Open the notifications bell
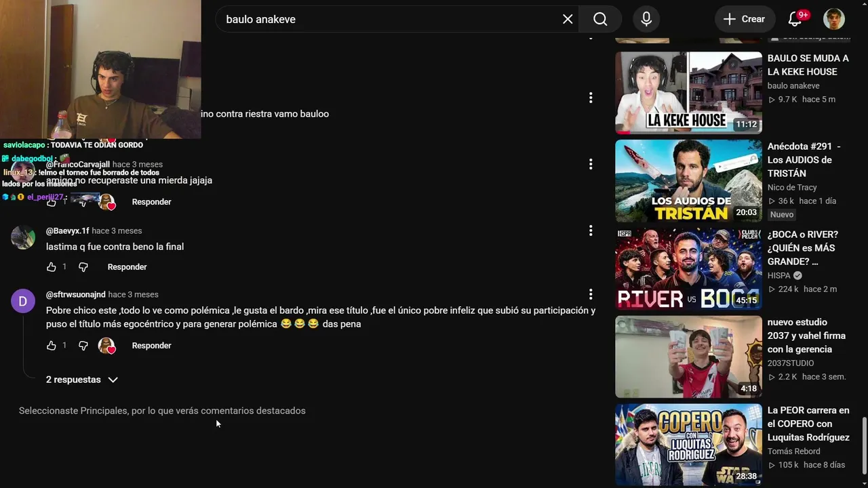This screenshot has width=868, height=488. click(795, 19)
